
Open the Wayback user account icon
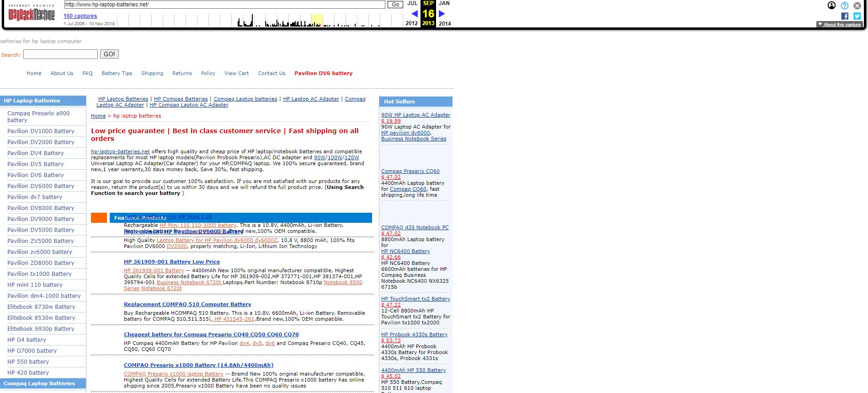tap(831, 5)
